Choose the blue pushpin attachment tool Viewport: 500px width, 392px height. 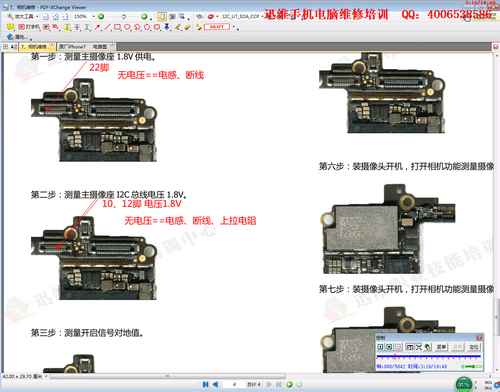pos(167,27)
